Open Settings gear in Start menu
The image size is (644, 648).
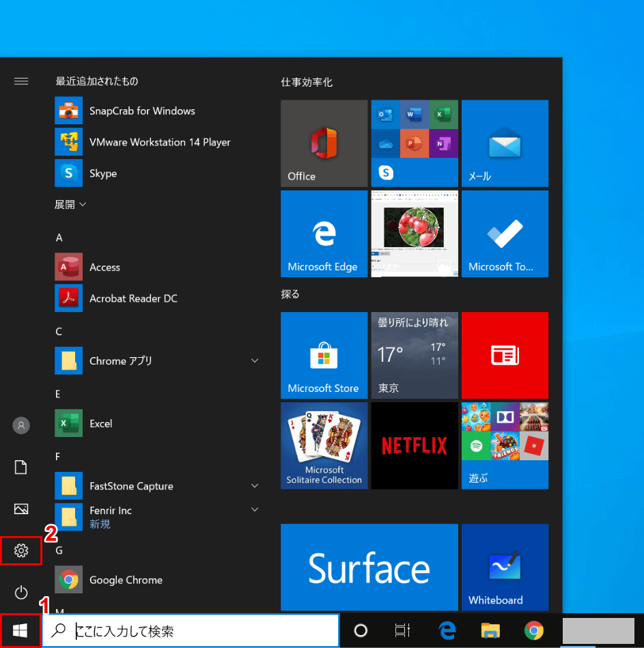[21, 550]
